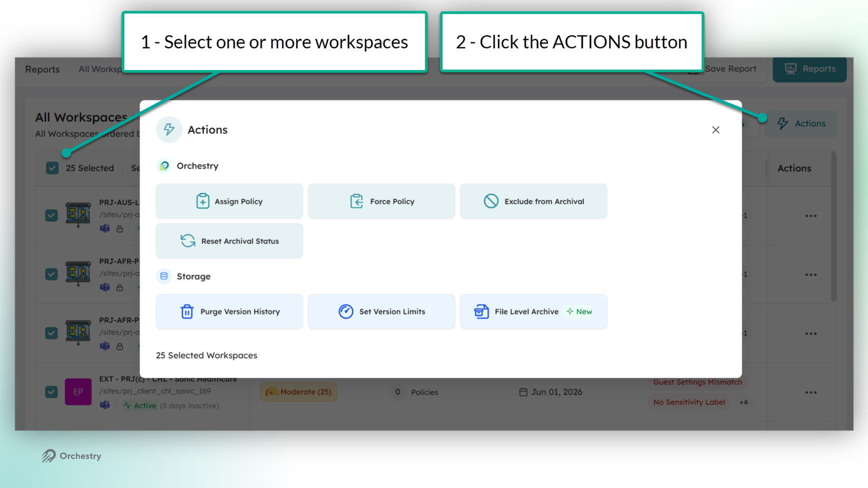
Task: Click the Active status label
Action: (140, 406)
